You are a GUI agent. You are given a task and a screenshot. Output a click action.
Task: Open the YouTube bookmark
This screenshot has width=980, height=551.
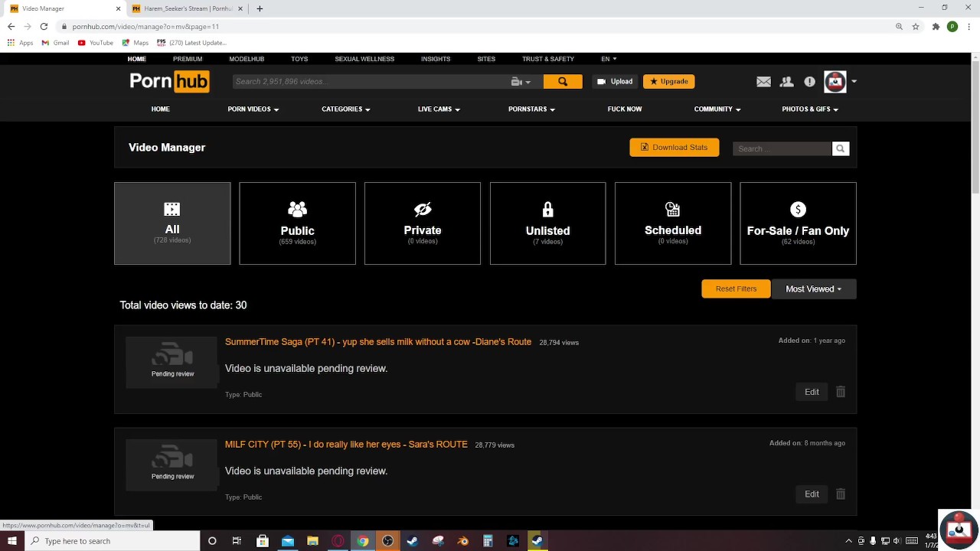96,43
